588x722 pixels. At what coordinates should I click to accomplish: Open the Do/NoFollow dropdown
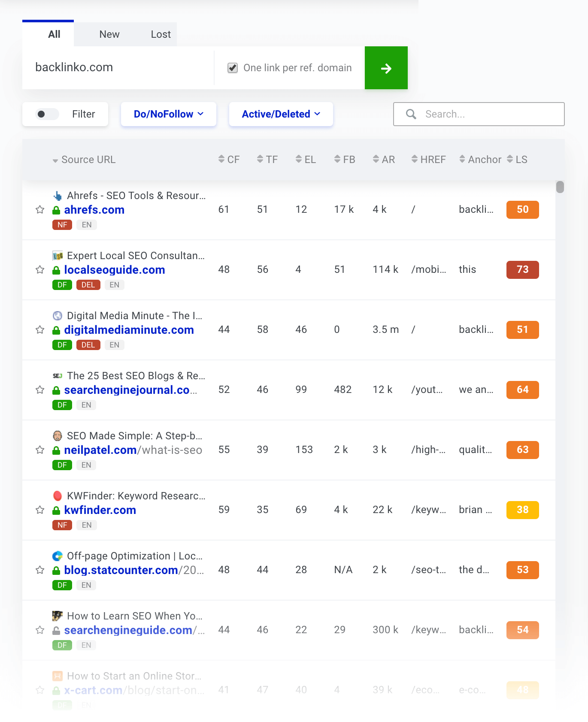169,114
